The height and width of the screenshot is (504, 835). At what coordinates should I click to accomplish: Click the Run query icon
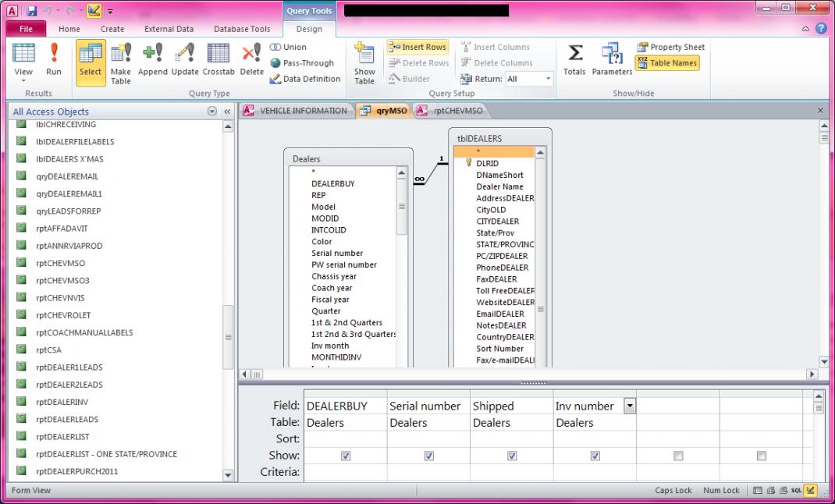(x=54, y=59)
